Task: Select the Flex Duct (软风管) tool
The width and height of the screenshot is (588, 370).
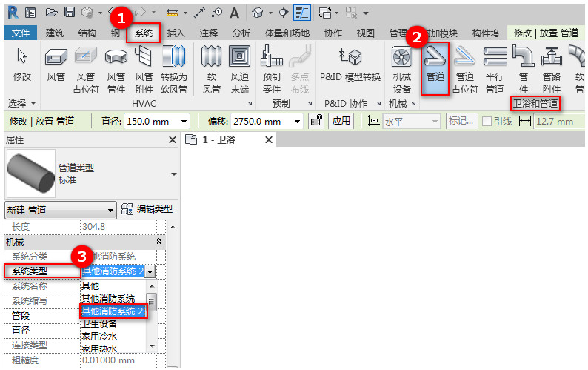Action: [x=212, y=70]
